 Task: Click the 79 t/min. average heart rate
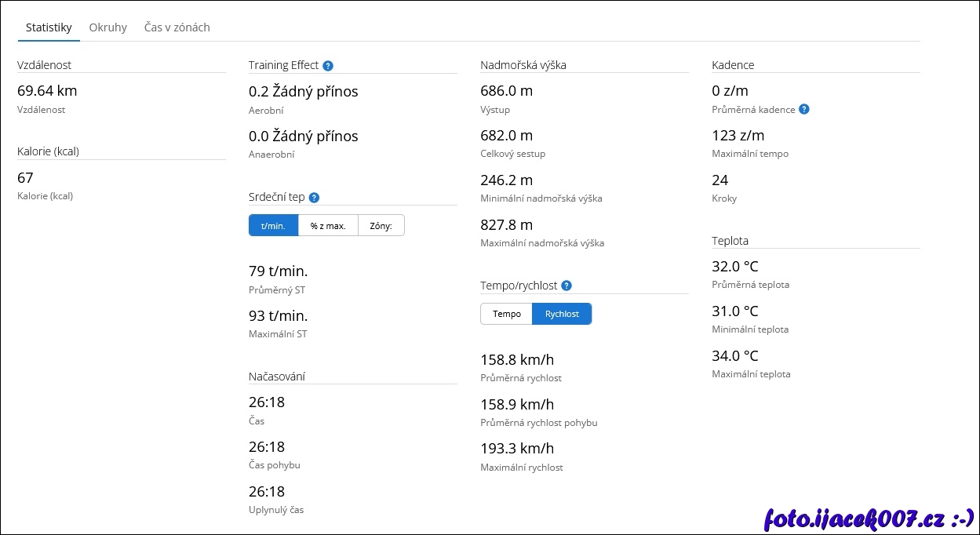click(279, 271)
